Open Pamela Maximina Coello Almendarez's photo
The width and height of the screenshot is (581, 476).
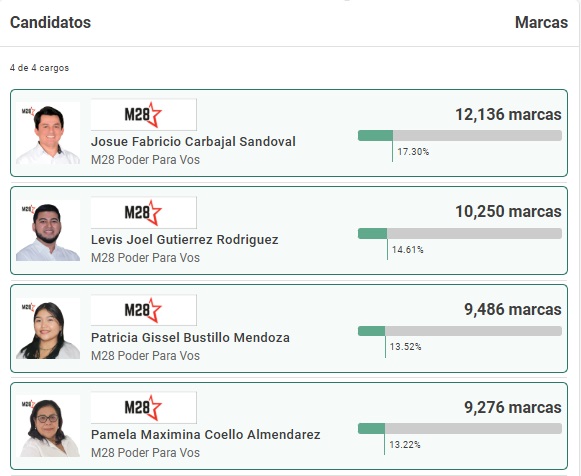coord(48,426)
